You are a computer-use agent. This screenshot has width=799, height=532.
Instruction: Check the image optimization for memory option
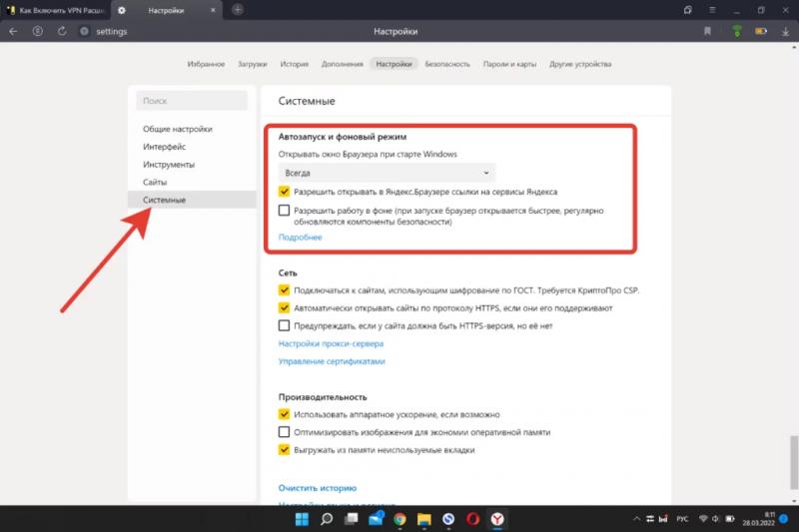pos(285,432)
